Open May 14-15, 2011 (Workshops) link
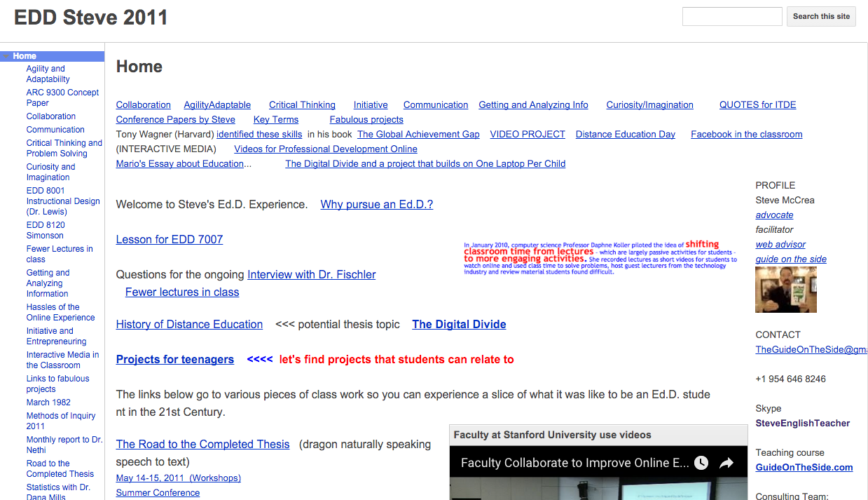Image resolution: width=868 pixels, height=500 pixels. click(179, 478)
